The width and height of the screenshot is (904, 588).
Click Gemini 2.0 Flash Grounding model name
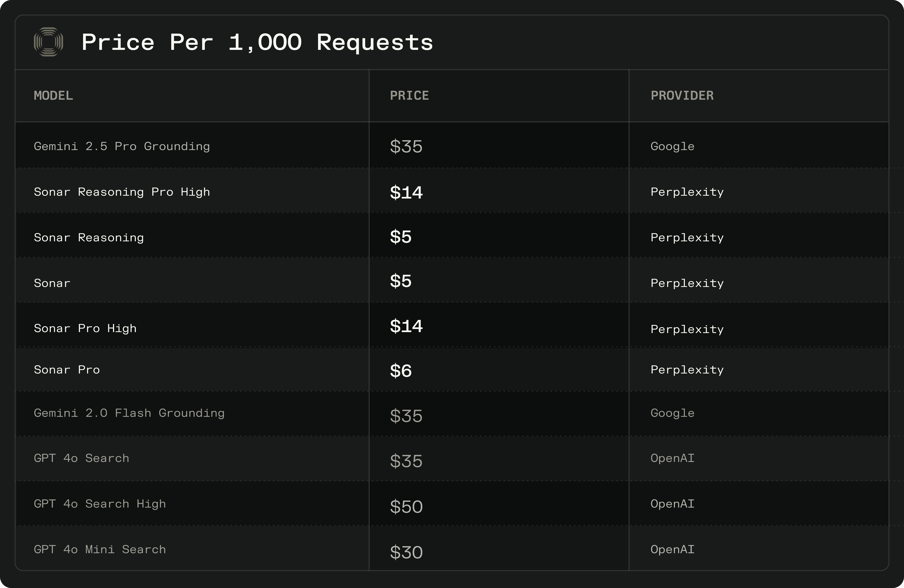click(129, 413)
